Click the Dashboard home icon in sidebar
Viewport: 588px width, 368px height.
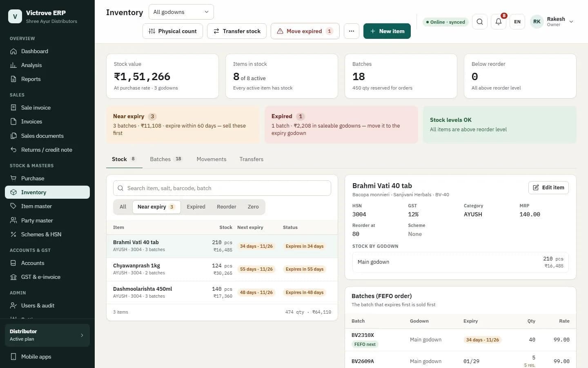(13, 51)
